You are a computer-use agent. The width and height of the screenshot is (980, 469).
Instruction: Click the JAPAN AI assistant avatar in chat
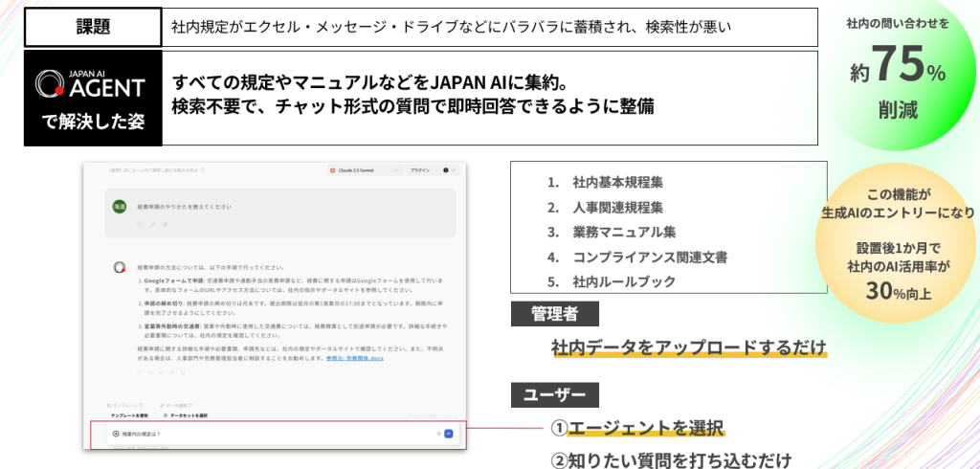pos(120,267)
